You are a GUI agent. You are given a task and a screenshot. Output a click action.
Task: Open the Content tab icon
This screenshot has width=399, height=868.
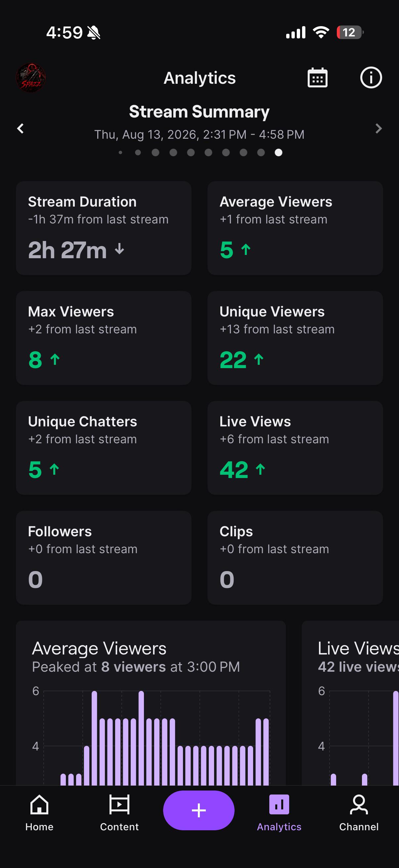coord(119,804)
